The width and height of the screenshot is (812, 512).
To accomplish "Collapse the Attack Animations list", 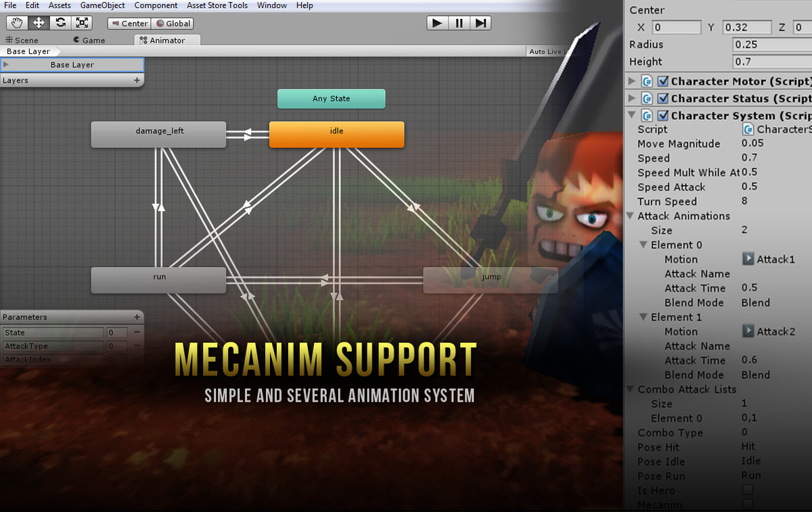I will click(x=631, y=216).
